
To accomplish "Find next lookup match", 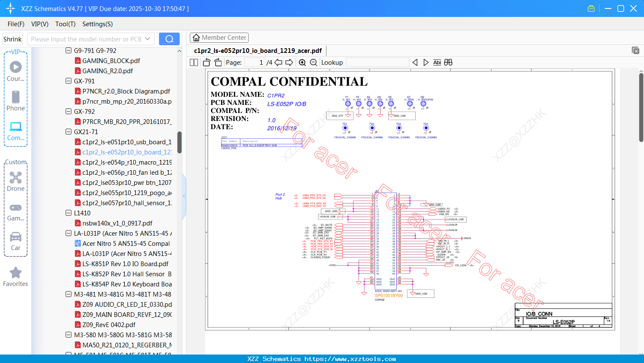I will point(426,62).
